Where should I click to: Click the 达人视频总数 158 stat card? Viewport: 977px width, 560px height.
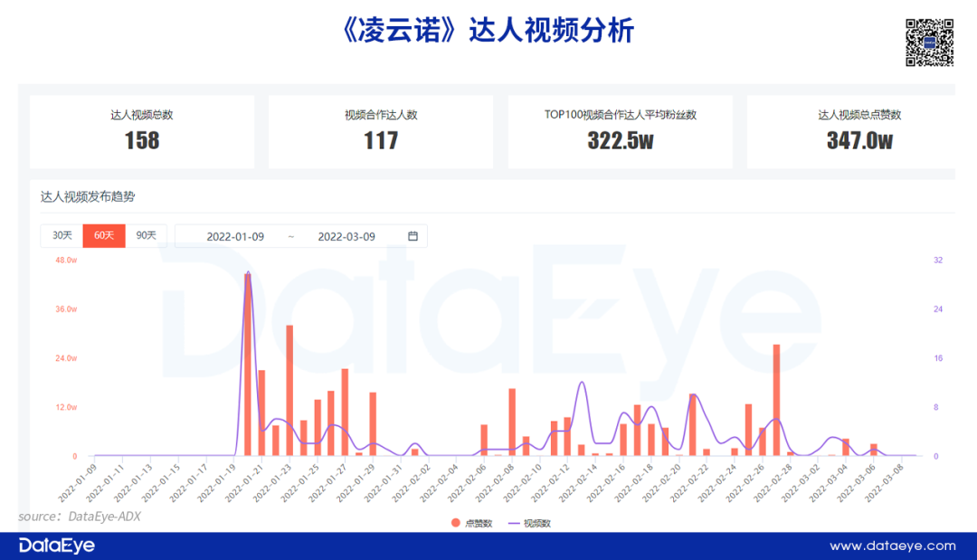pos(141,131)
